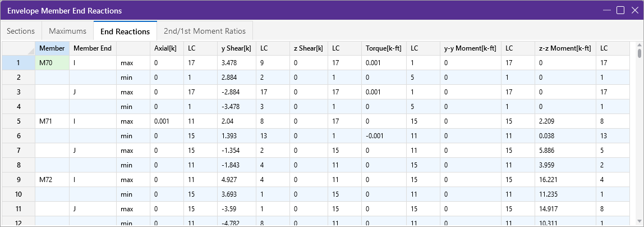Click the Axial[k] column header
Screen dimensions: 644x227
(x=166, y=48)
